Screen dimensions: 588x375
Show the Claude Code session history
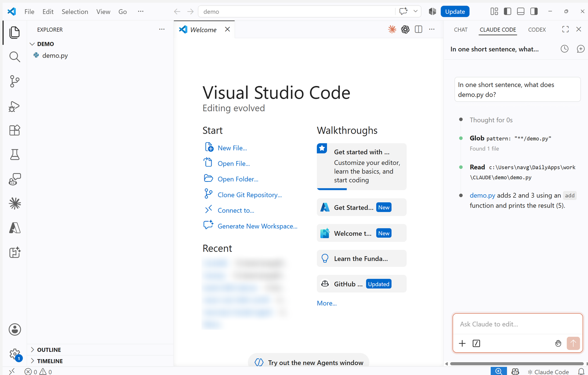click(x=564, y=49)
